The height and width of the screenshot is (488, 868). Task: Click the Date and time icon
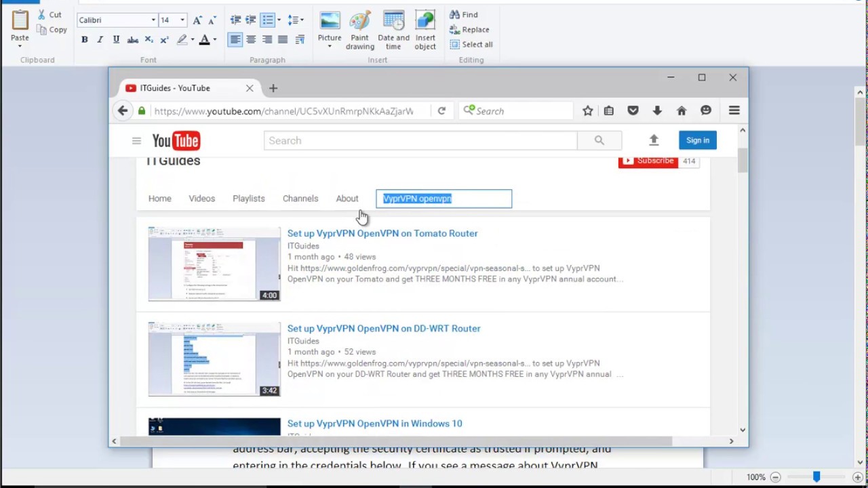393,20
